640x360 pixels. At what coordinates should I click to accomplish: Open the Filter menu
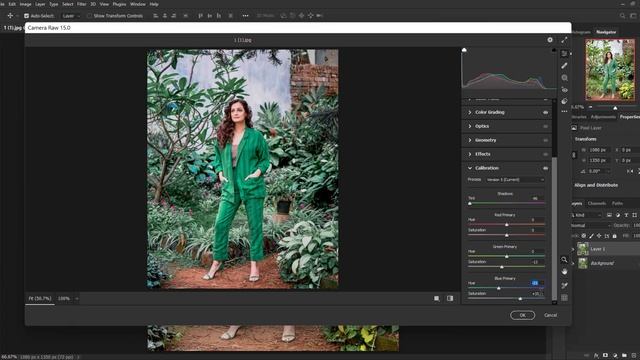[x=82, y=4]
